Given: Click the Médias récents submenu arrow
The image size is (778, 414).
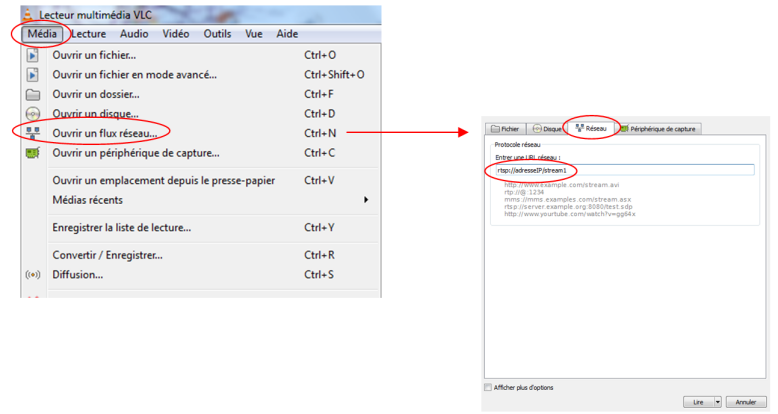Looking at the screenshot, I should (x=366, y=200).
